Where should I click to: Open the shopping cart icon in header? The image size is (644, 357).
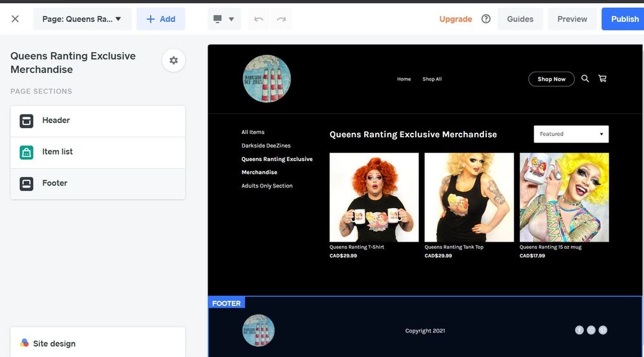click(x=603, y=79)
